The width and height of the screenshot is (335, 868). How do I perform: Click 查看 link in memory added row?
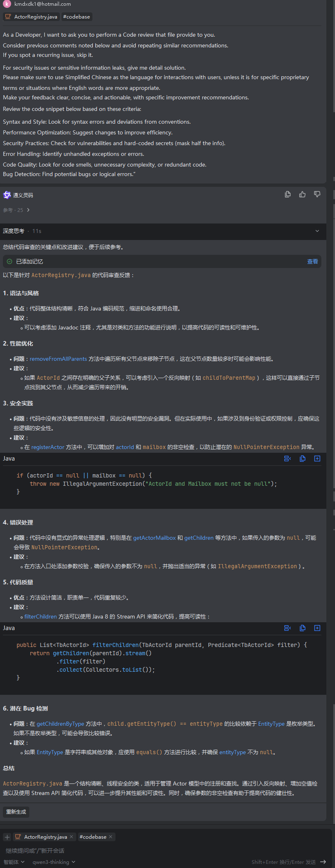[312, 261]
